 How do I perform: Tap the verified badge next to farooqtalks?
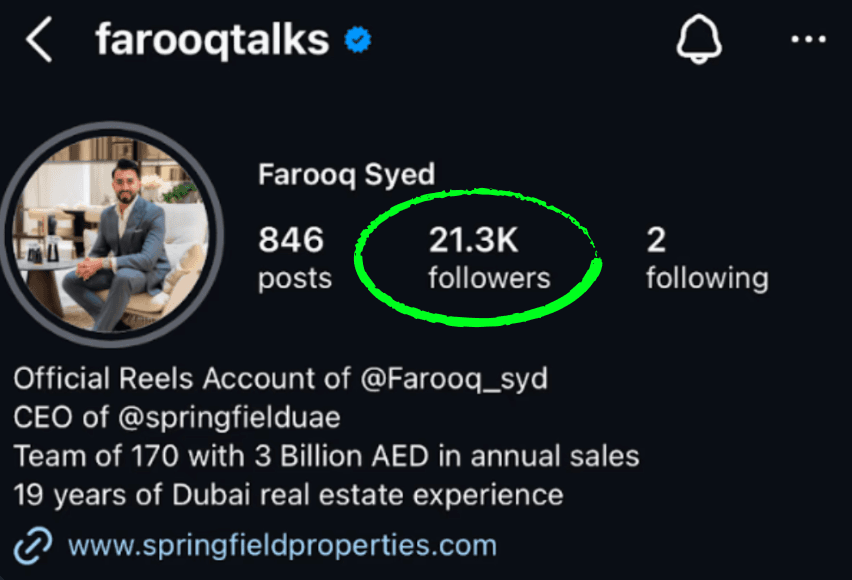(x=355, y=38)
